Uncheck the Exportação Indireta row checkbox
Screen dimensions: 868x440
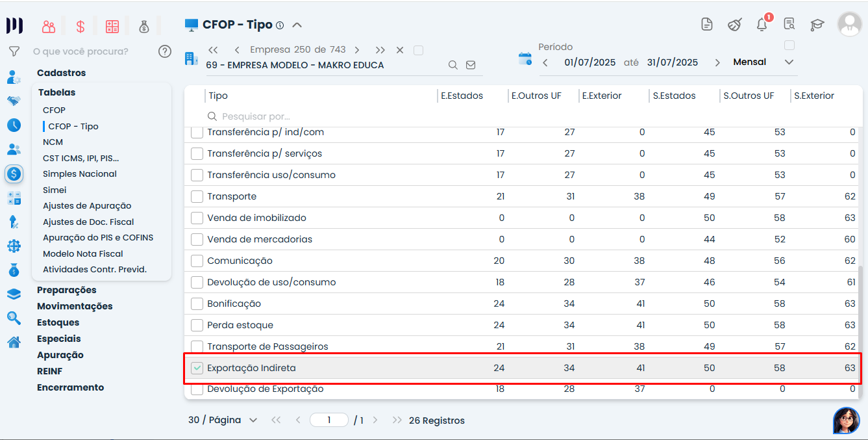click(197, 368)
